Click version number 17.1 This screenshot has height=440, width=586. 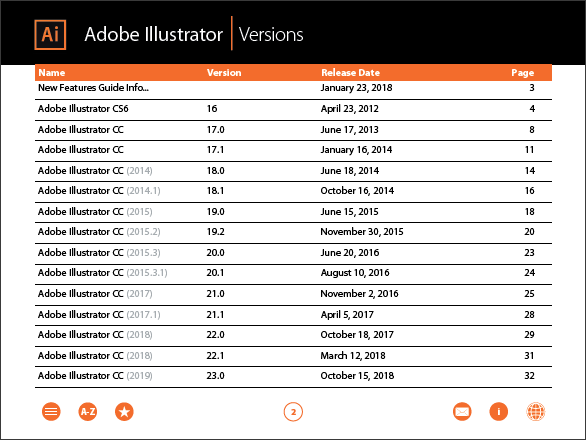point(216,150)
